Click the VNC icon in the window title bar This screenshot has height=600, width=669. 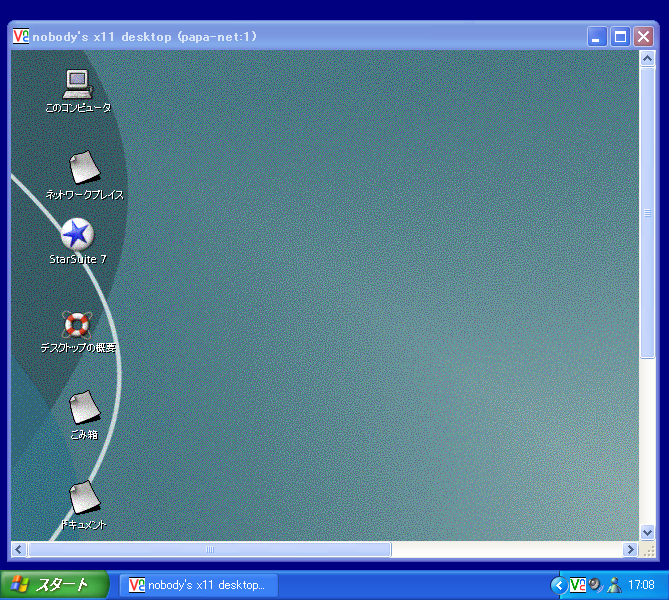(20, 36)
